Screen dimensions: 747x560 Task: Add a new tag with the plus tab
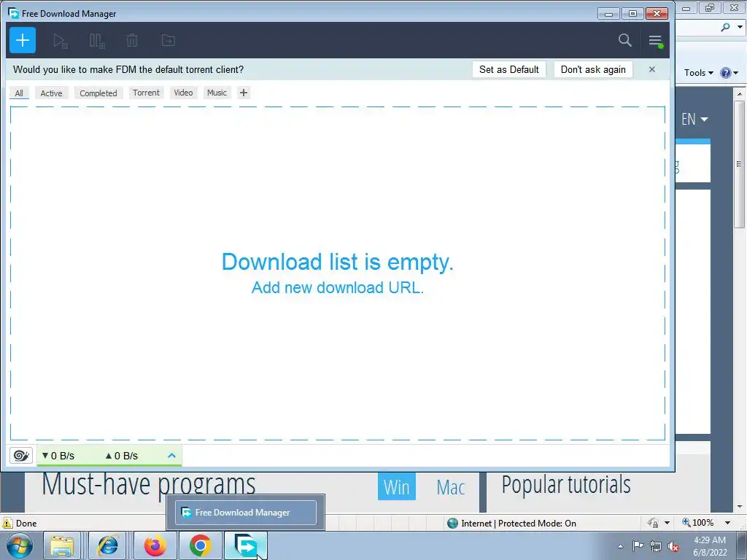click(x=244, y=93)
